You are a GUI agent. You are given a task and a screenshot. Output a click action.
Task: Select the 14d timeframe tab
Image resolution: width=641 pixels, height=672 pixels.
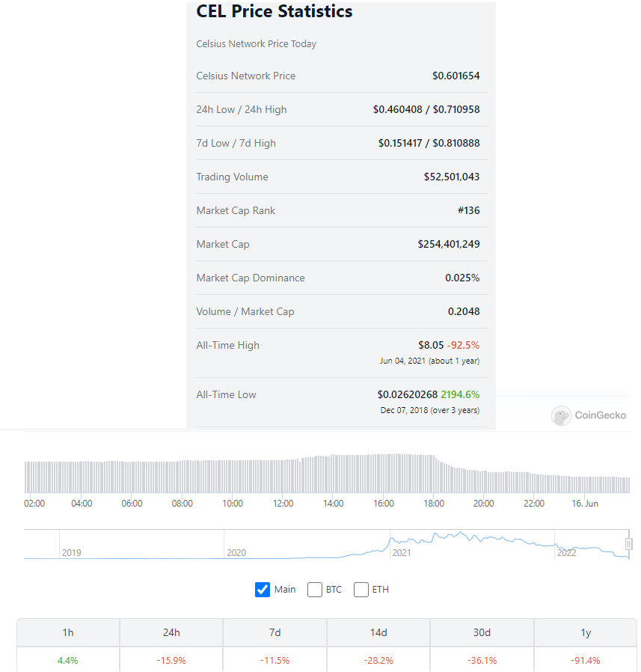click(378, 632)
